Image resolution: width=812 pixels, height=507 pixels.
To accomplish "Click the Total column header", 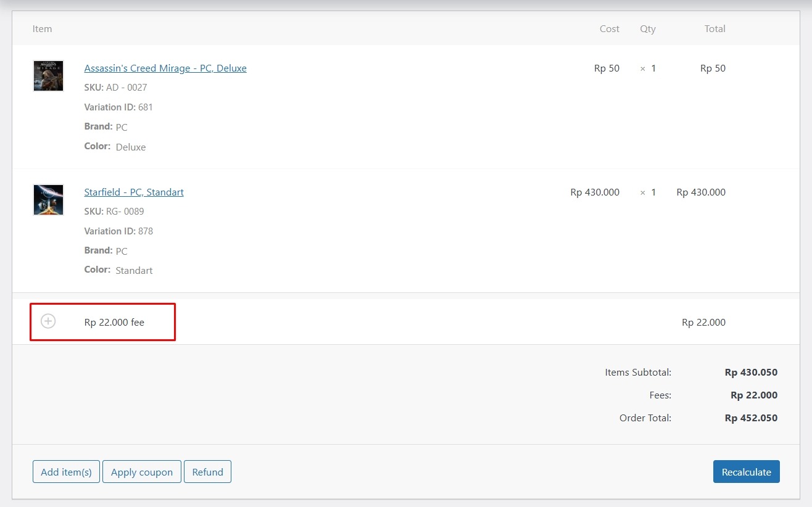I will pyautogui.click(x=715, y=29).
